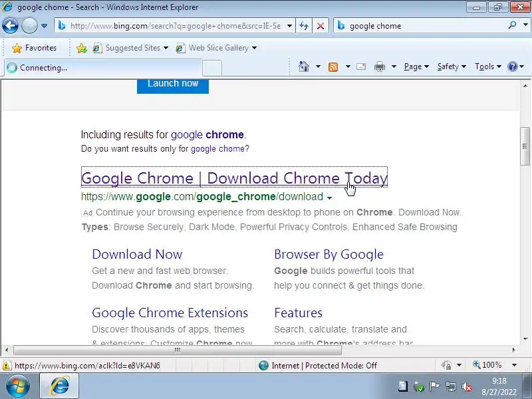Expand the zoom level dropdown arrow
Image resolution: width=532 pixels, height=399 pixels.
(x=514, y=365)
